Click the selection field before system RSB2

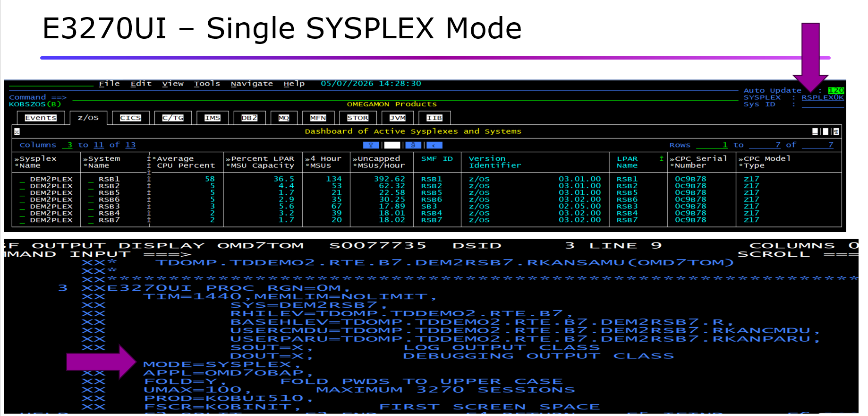click(x=91, y=186)
